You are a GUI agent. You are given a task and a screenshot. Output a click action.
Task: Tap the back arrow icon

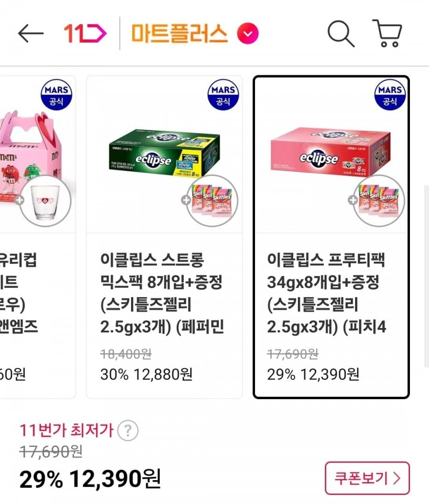tap(31, 33)
